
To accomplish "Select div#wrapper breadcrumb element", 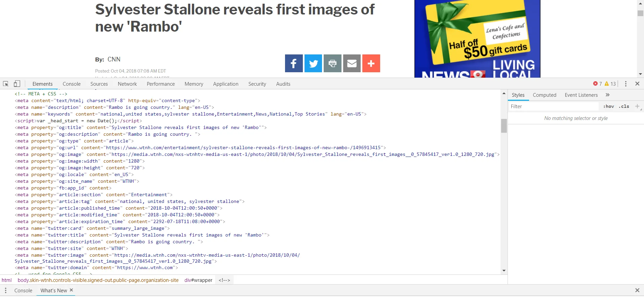I will point(198,280).
